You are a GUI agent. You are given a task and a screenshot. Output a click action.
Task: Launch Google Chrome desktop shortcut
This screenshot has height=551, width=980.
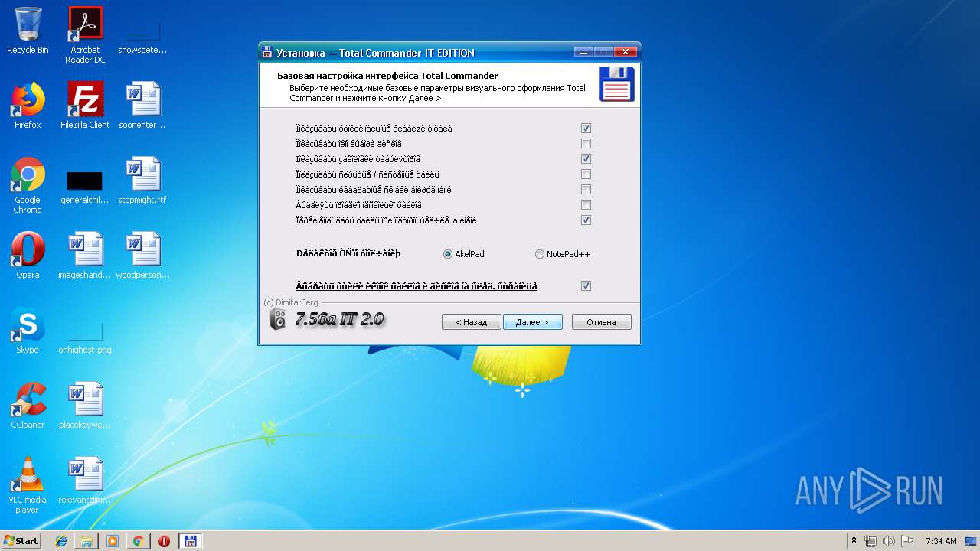pos(28,185)
